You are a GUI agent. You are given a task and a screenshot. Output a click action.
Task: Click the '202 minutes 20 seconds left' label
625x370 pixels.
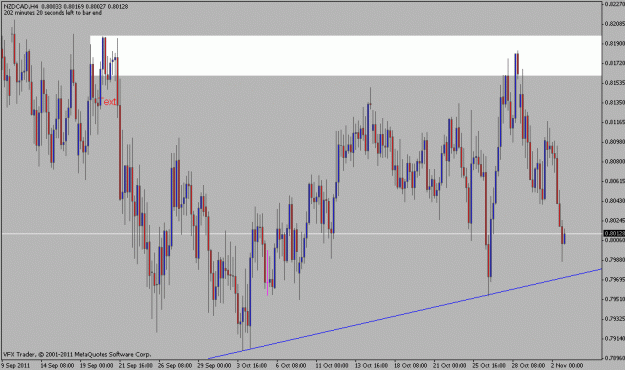[53, 13]
